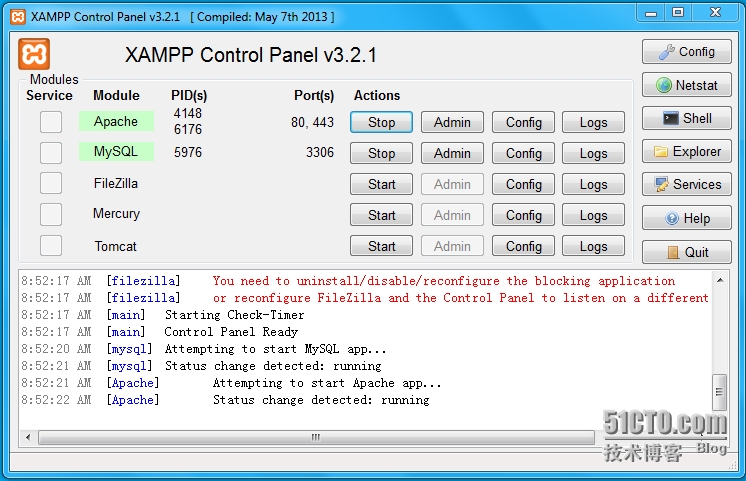Start the Tomcat module

[381, 246]
